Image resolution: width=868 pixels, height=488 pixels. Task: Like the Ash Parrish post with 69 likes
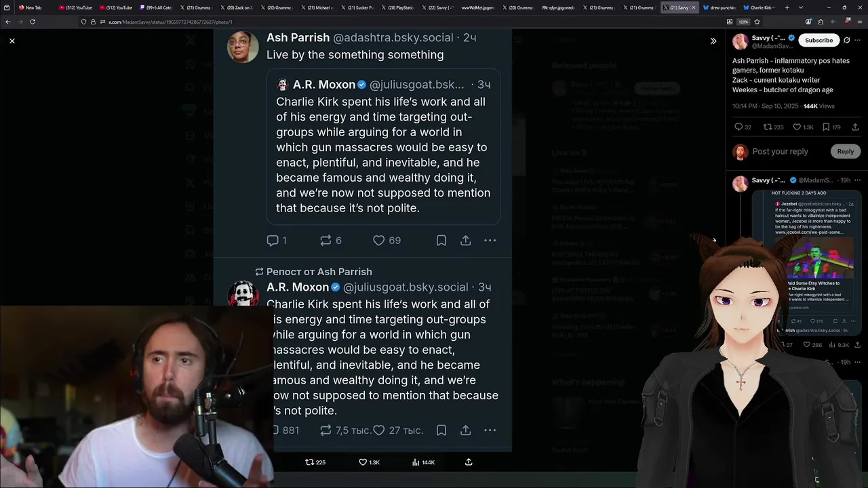[387, 241]
